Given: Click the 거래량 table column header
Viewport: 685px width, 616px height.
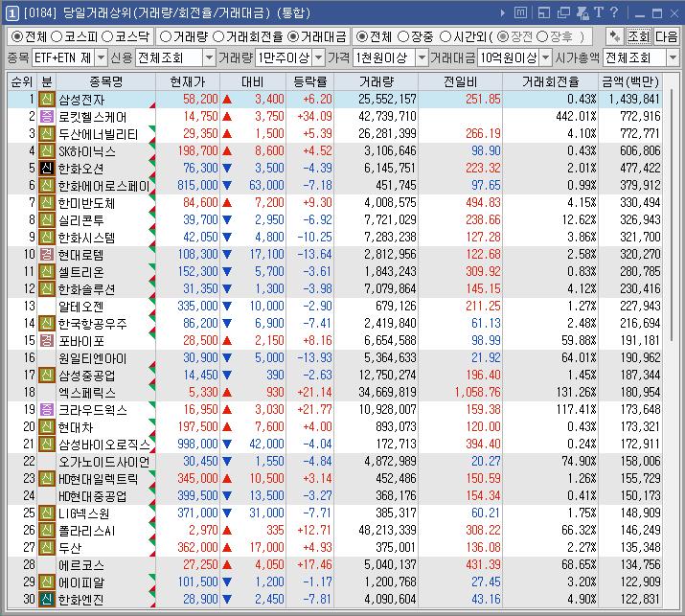Looking at the screenshot, I should [377, 81].
